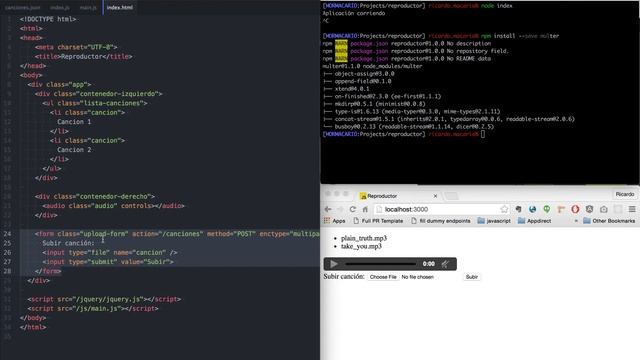The width and height of the screenshot is (640, 360).
Task: Toggle mute on the audio player
Action: [x=445, y=264]
